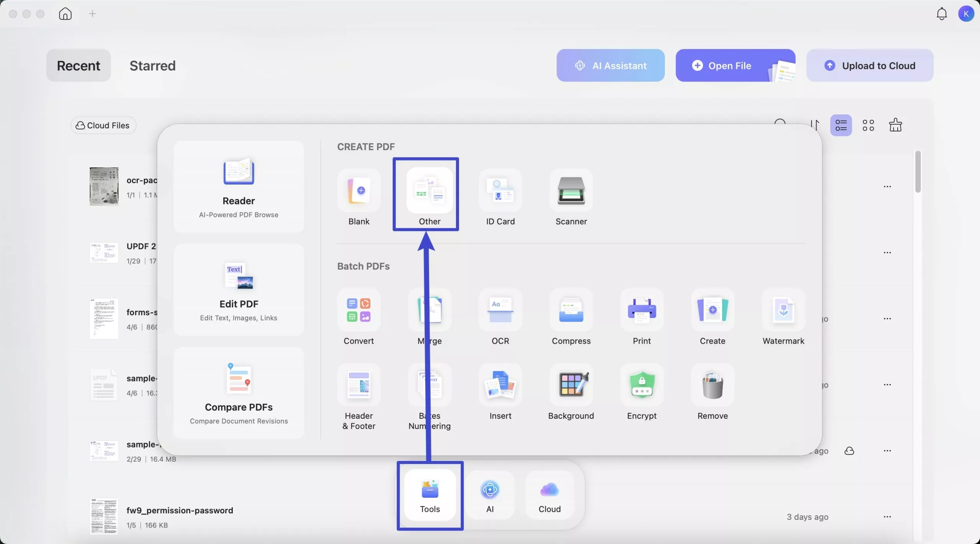Choose the batch Convert tool

[359, 310]
